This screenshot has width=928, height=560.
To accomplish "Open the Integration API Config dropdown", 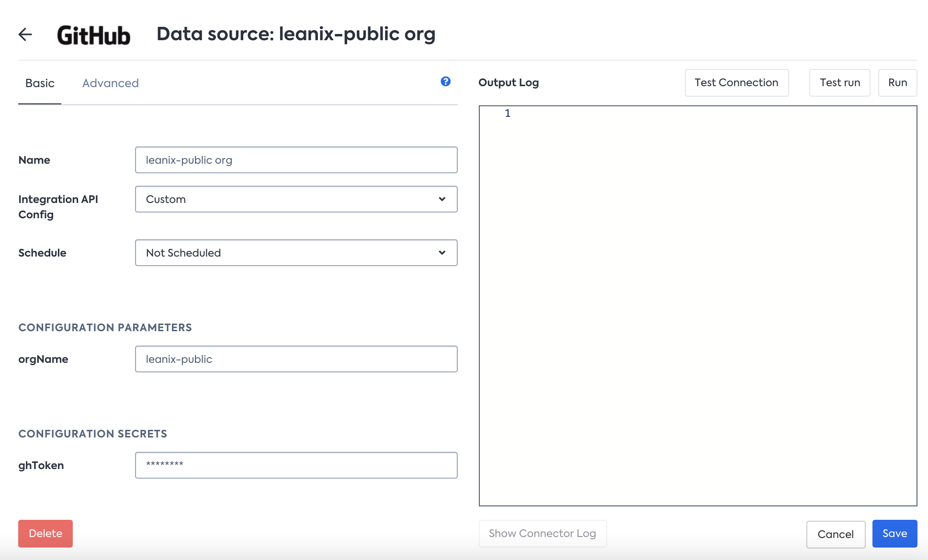I will tap(296, 199).
